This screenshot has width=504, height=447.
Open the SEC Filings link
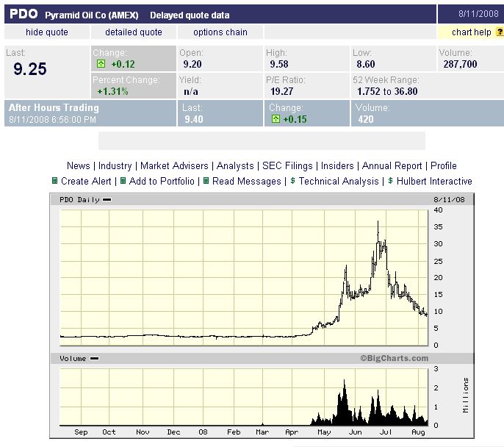(x=287, y=166)
